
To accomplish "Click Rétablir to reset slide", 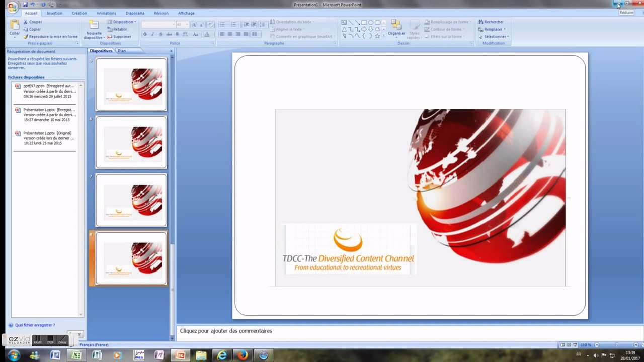I will click(117, 29).
